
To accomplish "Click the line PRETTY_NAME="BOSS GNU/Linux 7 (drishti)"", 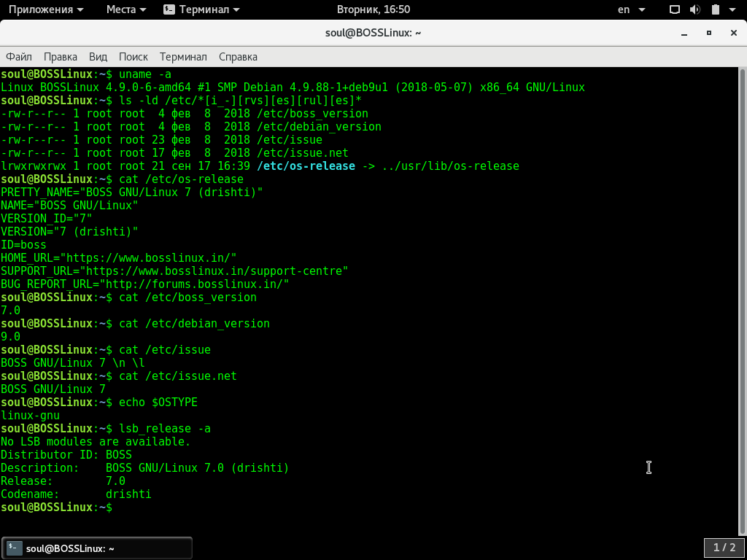I will (132, 192).
